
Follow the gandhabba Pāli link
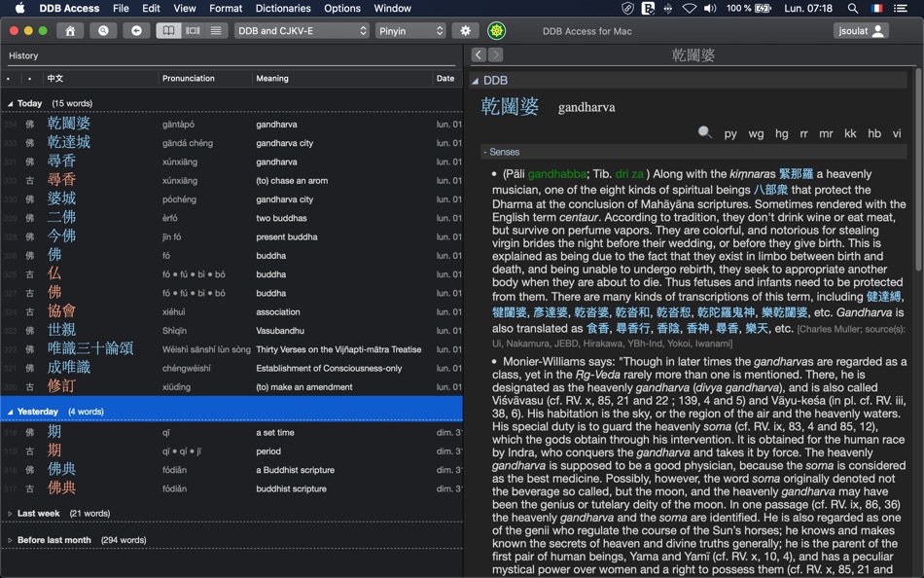557,174
